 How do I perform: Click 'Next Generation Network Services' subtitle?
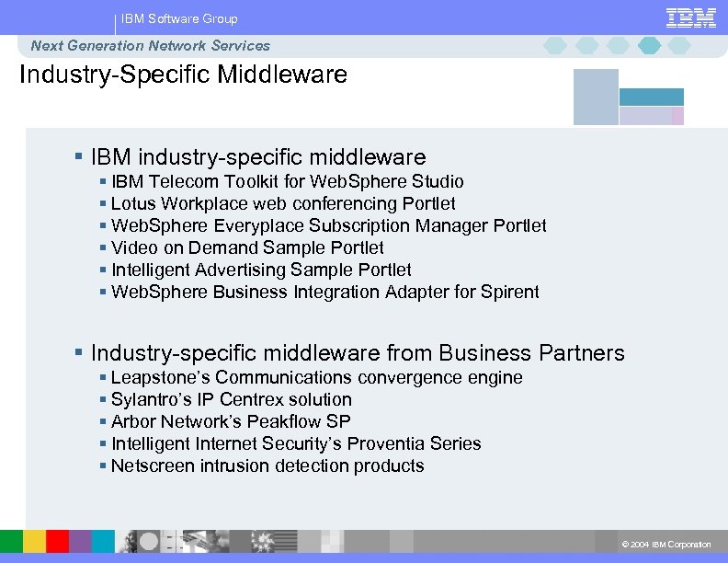pyautogui.click(x=150, y=45)
